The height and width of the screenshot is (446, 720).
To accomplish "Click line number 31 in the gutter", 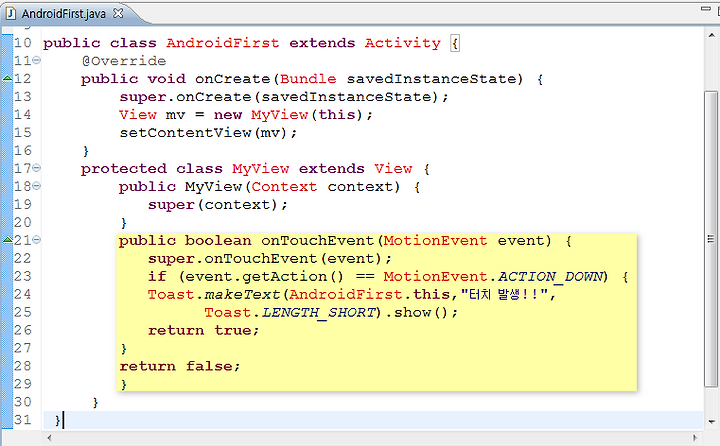I will pyautogui.click(x=22, y=420).
